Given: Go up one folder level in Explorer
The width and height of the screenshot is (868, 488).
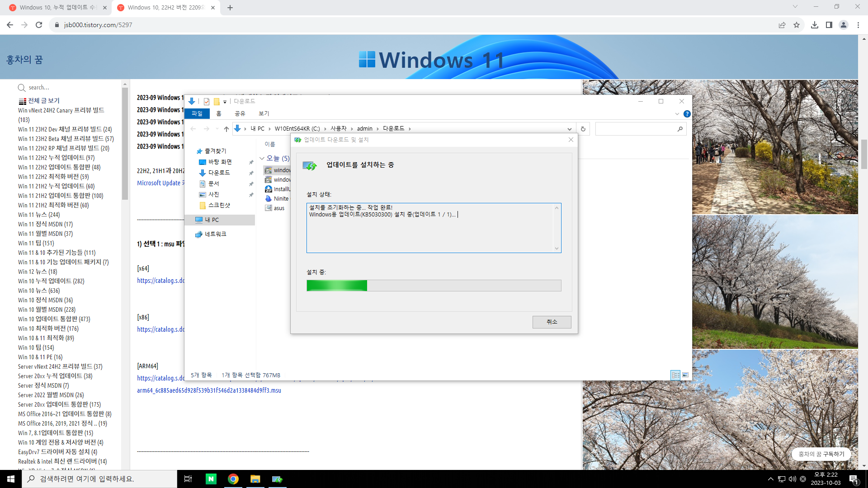Looking at the screenshot, I should point(226,129).
